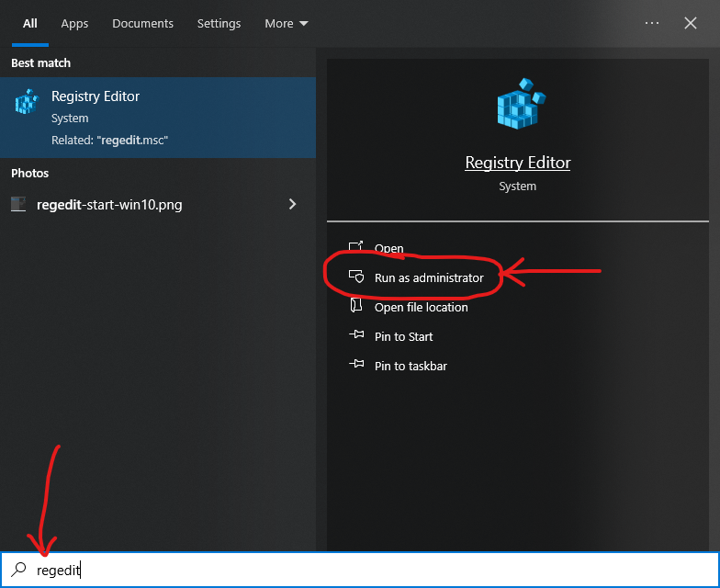Choose Open action for Registry Editor
720x588 pixels.
point(389,248)
